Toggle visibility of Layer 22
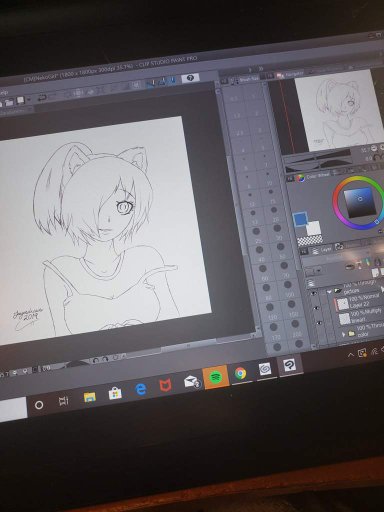Screen dimensions: 384x512 click(316, 308)
